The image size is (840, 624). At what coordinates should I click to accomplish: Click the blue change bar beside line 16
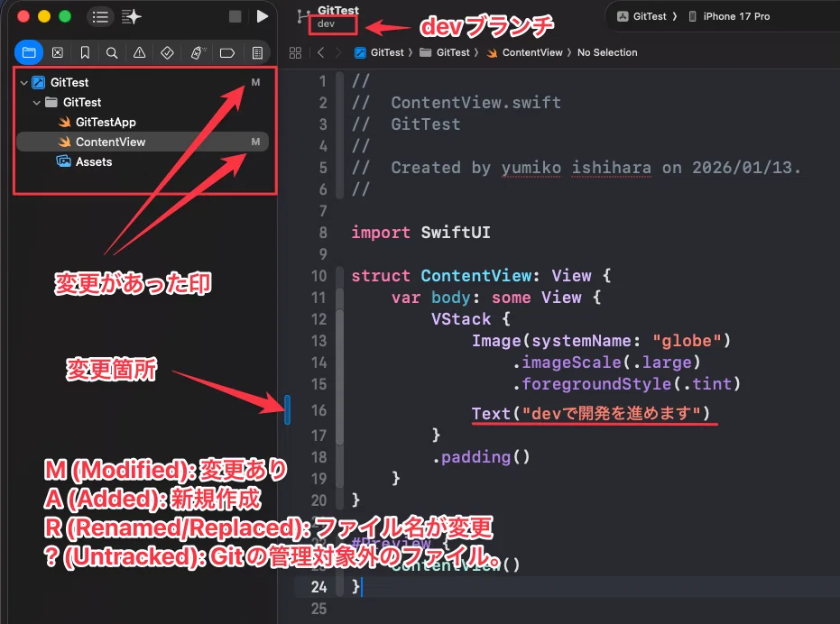click(x=287, y=409)
